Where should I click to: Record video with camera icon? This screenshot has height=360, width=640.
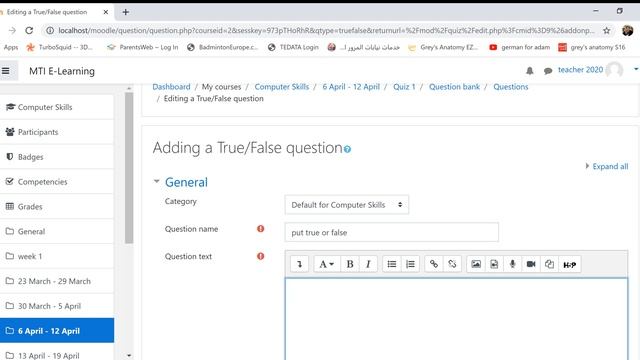point(531,264)
